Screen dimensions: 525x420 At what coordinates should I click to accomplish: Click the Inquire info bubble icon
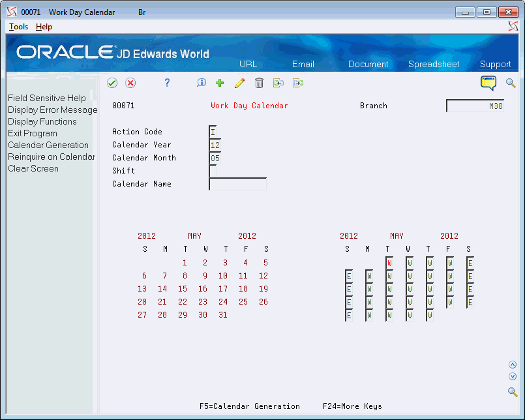[x=202, y=83]
